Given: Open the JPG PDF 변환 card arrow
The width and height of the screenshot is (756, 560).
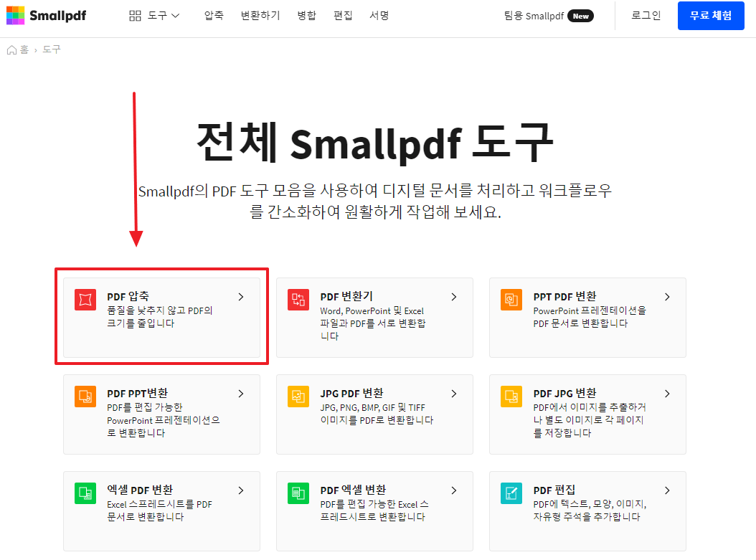Looking at the screenshot, I should pos(454,394).
